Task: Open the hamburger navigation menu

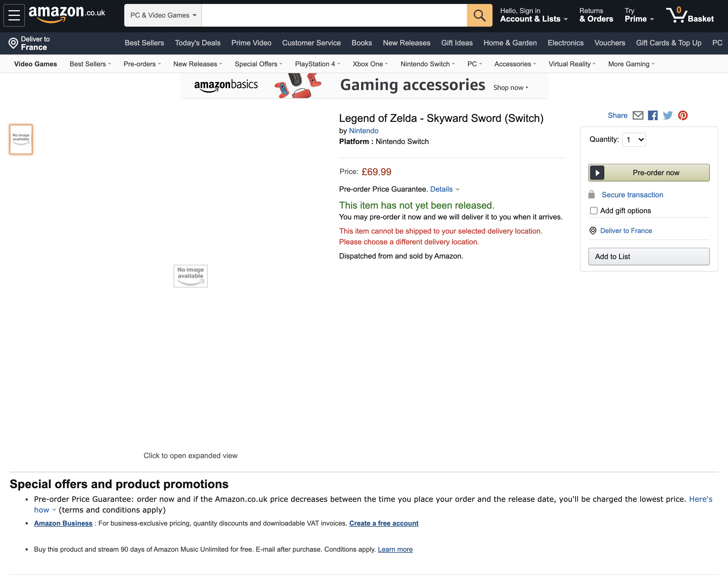Action: (14, 15)
